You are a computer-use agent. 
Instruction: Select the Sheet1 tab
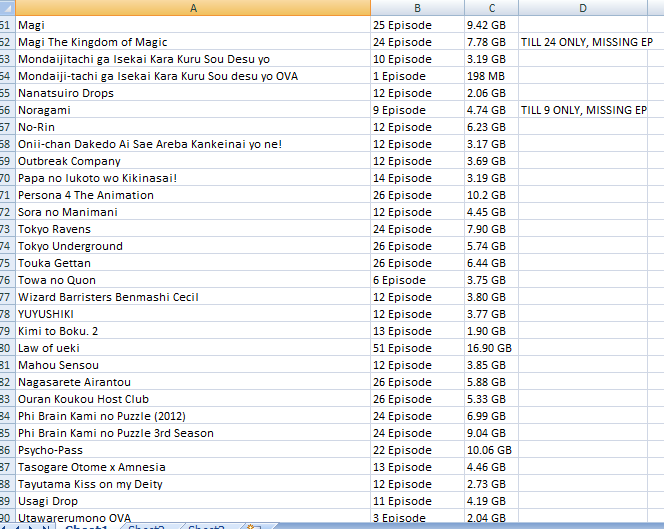[x=87, y=527]
